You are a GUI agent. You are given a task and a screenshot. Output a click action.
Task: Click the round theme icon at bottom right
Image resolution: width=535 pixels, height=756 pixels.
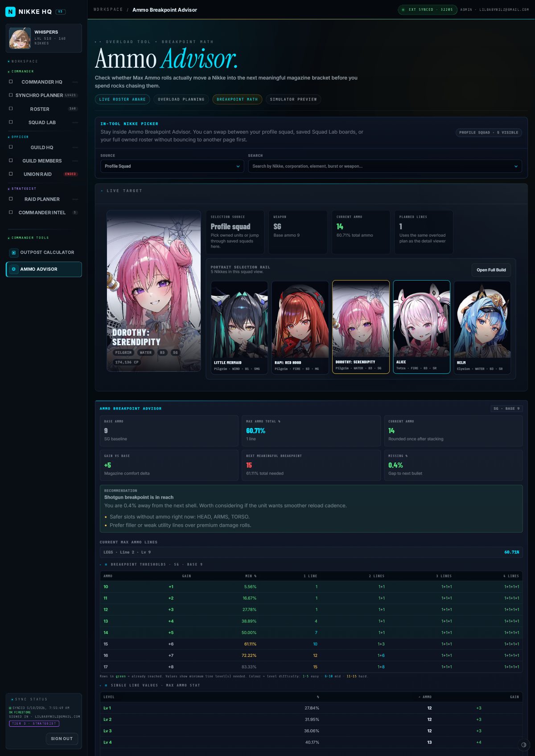click(x=523, y=745)
